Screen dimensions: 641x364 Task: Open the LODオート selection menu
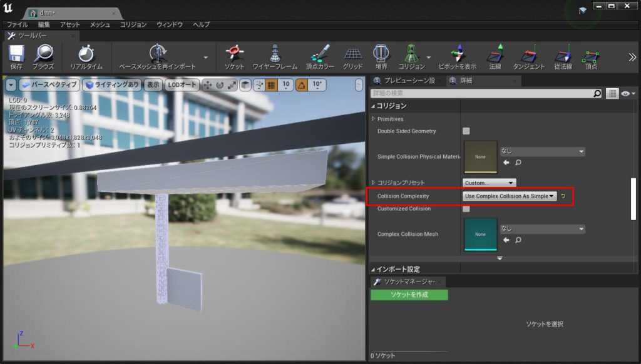pyautogui.click(x=182, y=84)
